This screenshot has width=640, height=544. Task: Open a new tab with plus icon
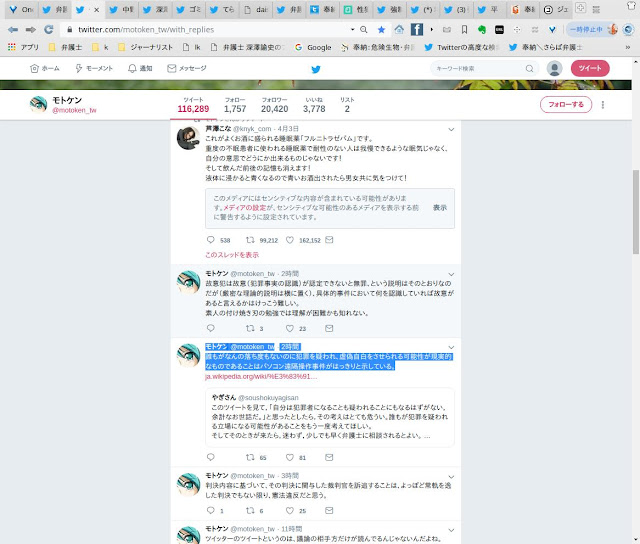tap(580, 8)
